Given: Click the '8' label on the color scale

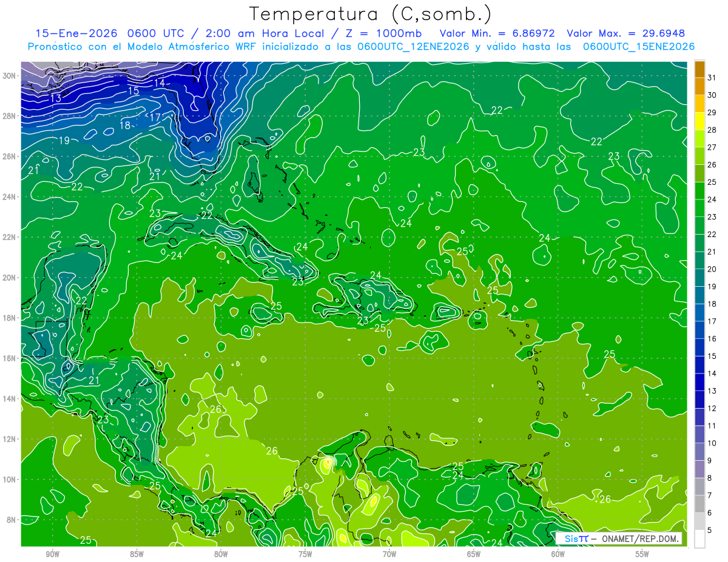Looking at the screenshot, I should [710, 478].
